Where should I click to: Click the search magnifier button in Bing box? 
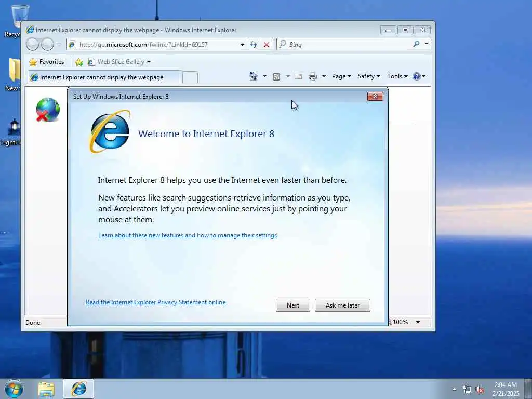pos(416,44)
